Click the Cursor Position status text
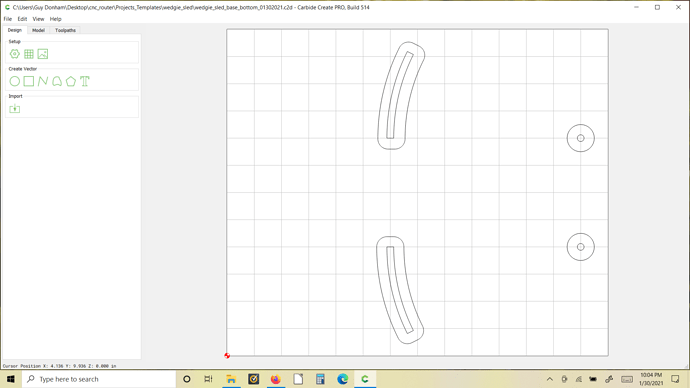Viewport: 690px width, 388px height. 59,366
